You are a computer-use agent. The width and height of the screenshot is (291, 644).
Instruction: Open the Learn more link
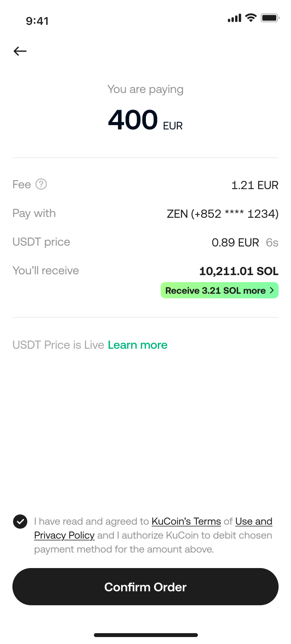(138, 345)
